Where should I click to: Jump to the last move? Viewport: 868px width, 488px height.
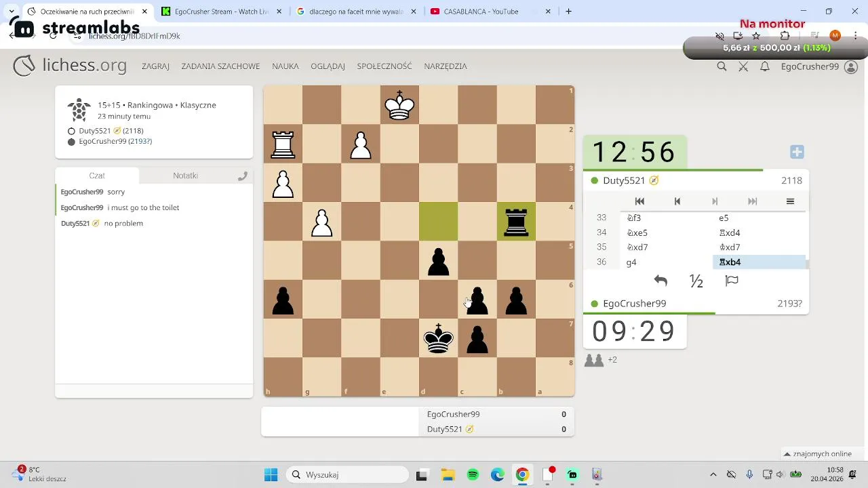click(752, 201)
